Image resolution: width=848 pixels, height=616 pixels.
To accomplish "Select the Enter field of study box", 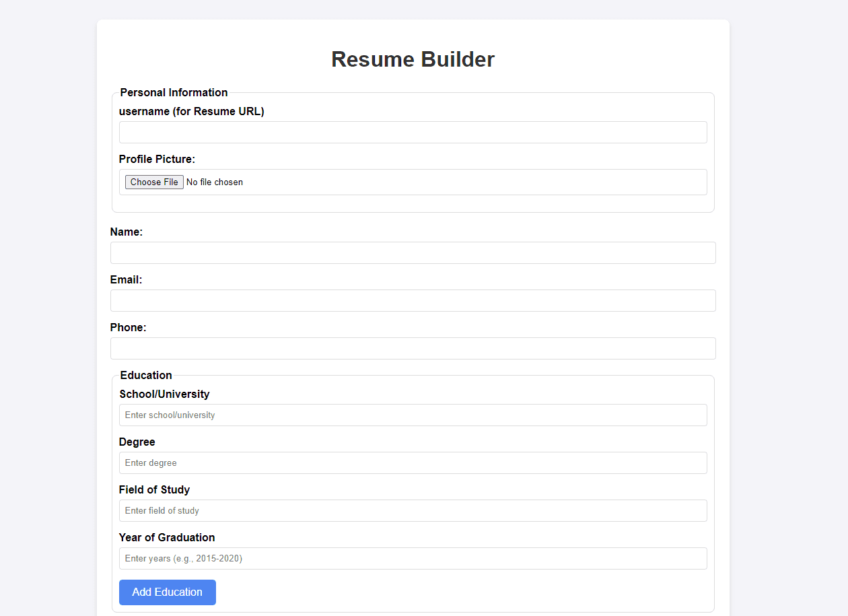I will [413, 510].
